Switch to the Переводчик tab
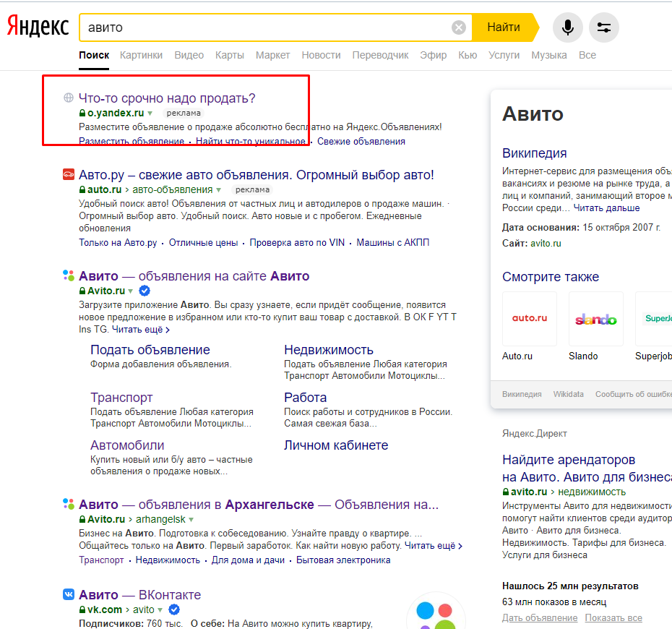The height and width of the screenshot is (629, 672). (x=380, y=56)
